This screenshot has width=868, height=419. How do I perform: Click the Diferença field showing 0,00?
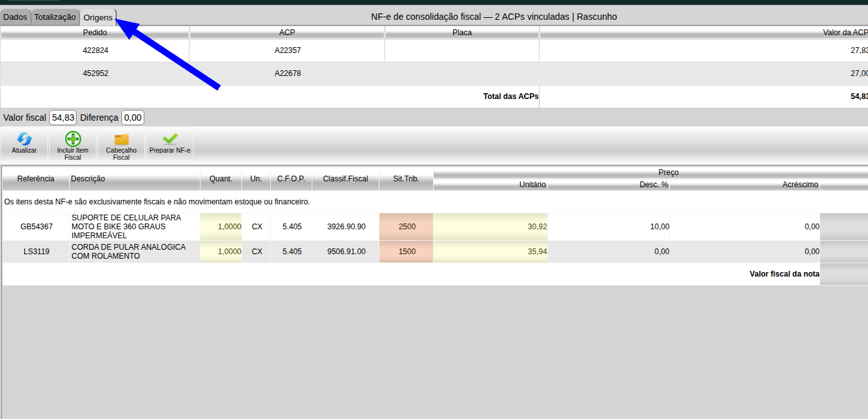coord(133,118)
